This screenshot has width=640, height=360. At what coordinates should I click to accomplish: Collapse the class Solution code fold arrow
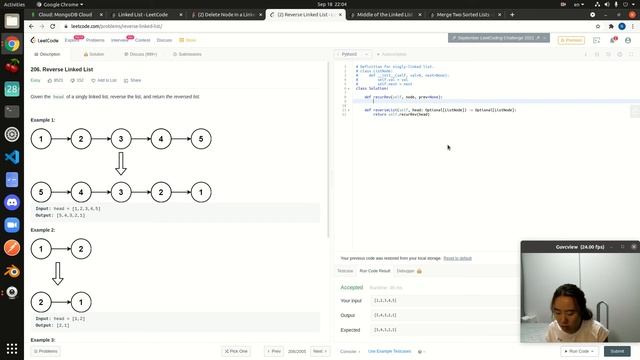(348, 89)
